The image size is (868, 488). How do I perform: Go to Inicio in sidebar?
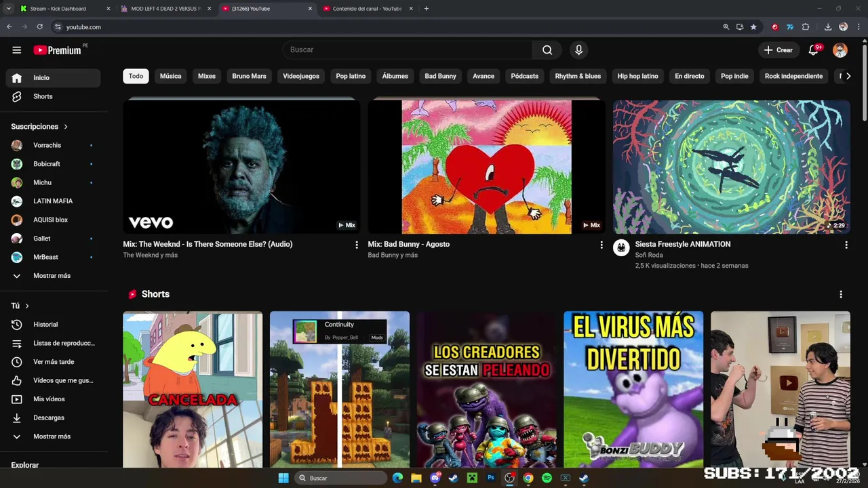click(x=54, y=78)
